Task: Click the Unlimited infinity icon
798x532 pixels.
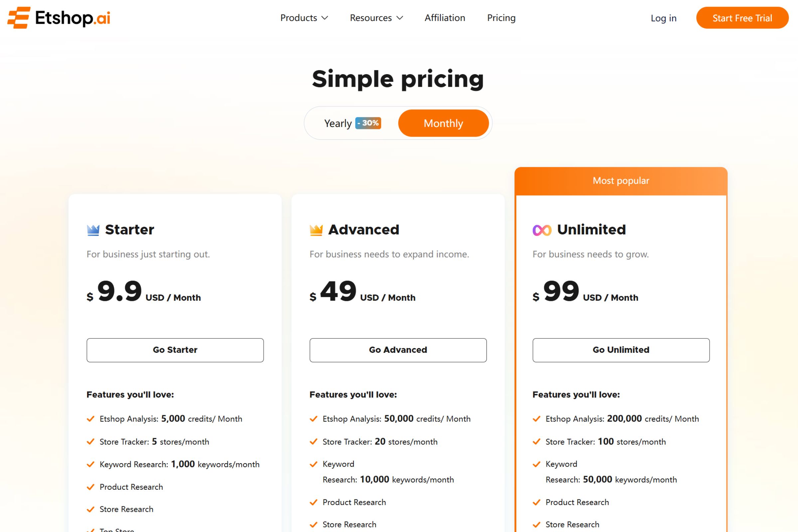Action: (542, 230)
